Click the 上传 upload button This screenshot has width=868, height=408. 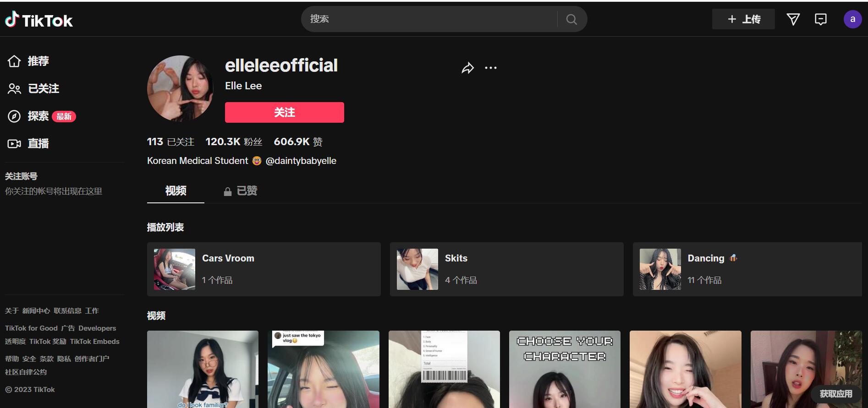click(x=743, y=19)
